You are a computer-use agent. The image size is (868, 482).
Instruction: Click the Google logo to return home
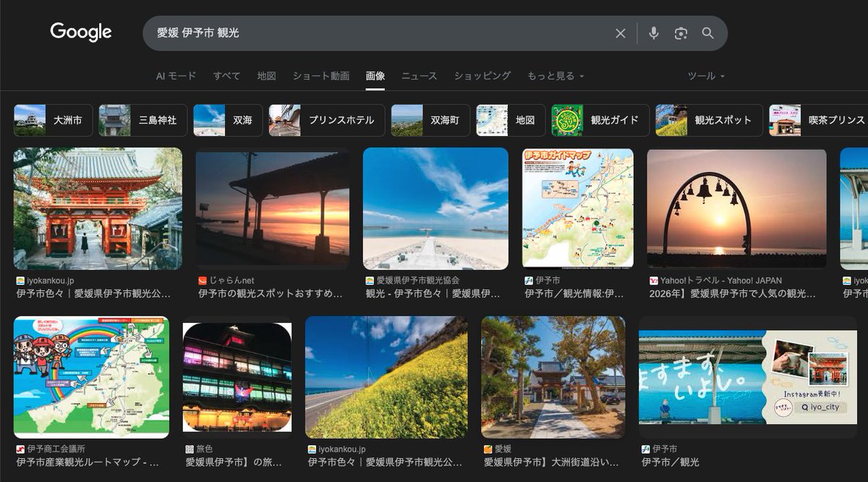coord(80,32)
